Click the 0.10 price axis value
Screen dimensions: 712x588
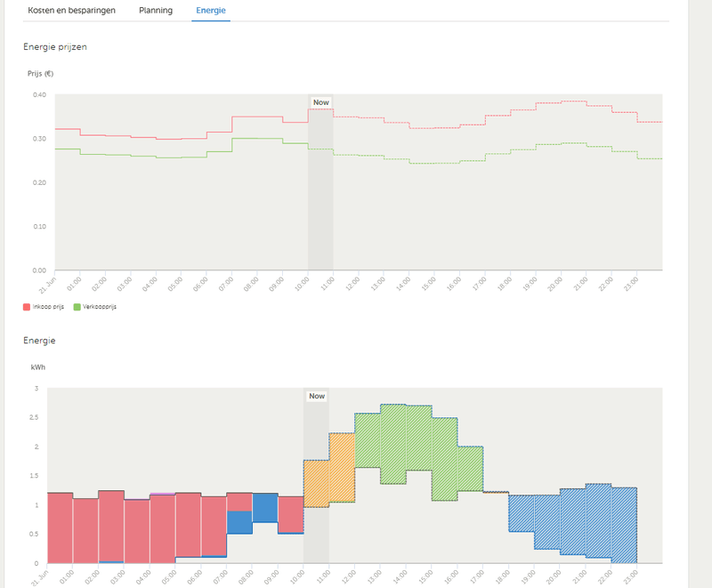[x=39, y=227]
